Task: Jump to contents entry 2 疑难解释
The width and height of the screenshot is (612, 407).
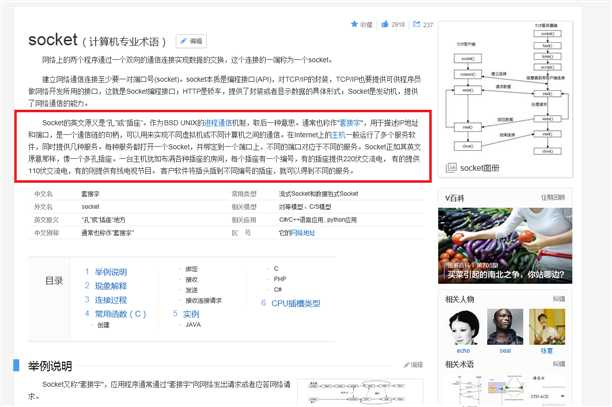Action: 111,286
